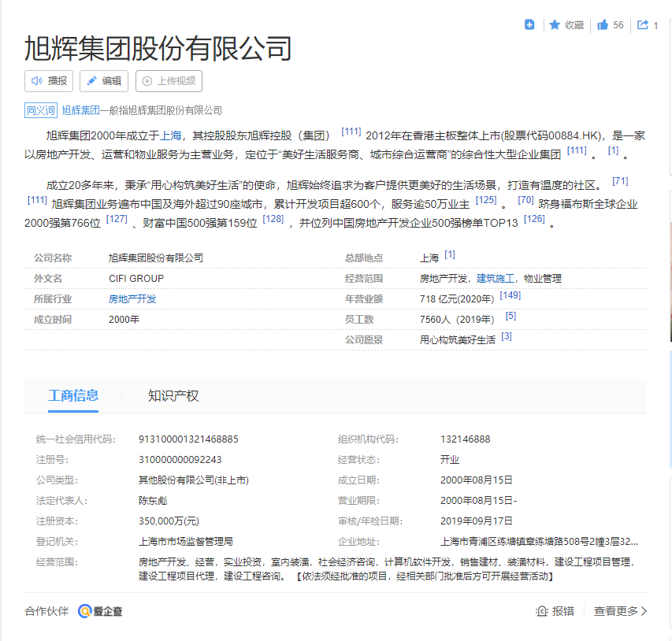This screenshot has width=672, height=641.
Task: Open the 编辑 pencil button
Action: pos(104,81)
